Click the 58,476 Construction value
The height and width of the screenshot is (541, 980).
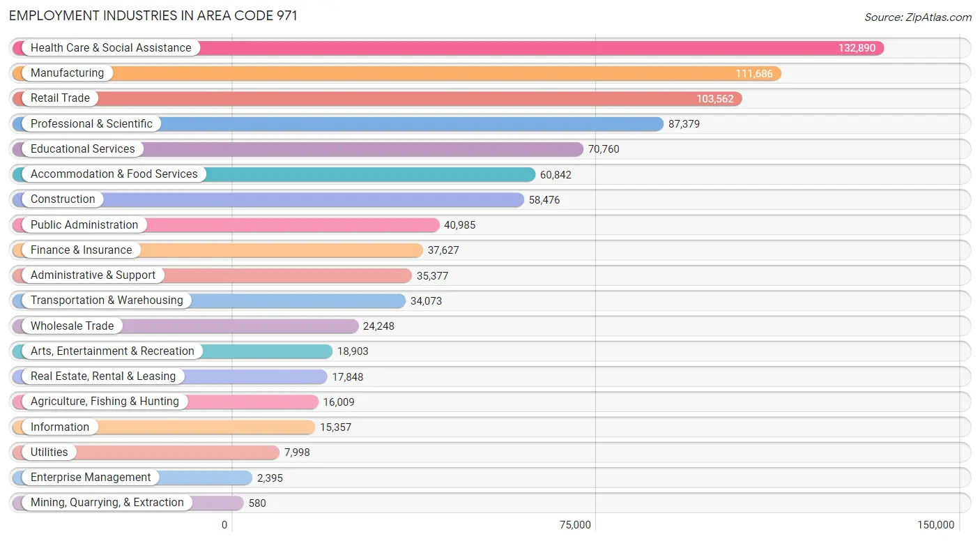click(x=544, y=199)
